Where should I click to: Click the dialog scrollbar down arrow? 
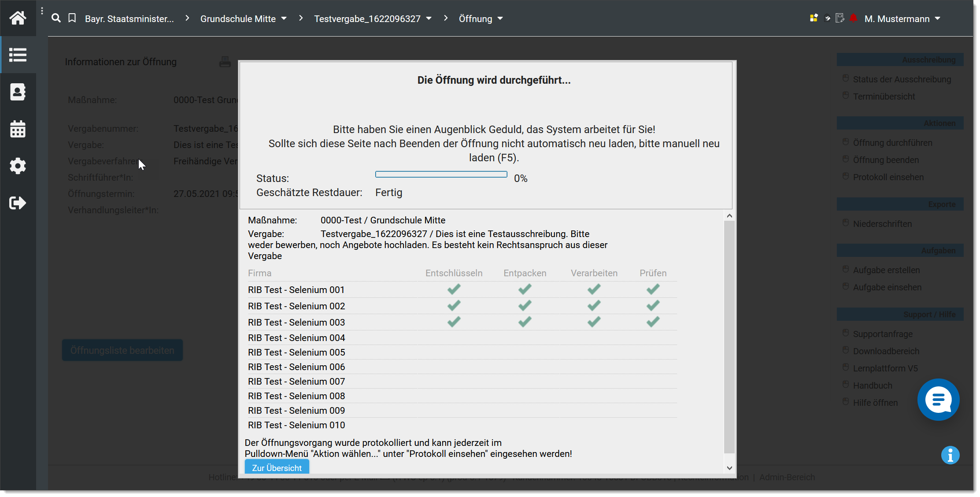pos(729,468)
